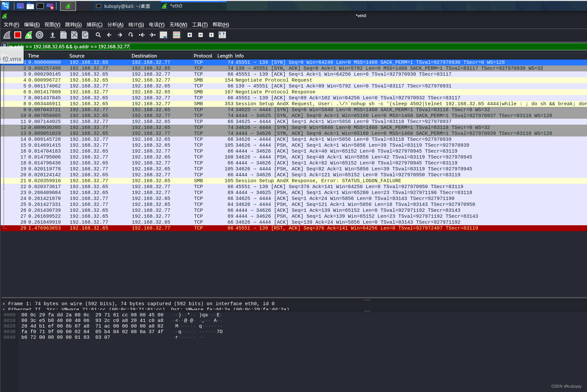Viewport: 587px width, 392px height.
Task: Open the Kali dragon applications menu
Action: pyautogui.click(x=5, y=6)
